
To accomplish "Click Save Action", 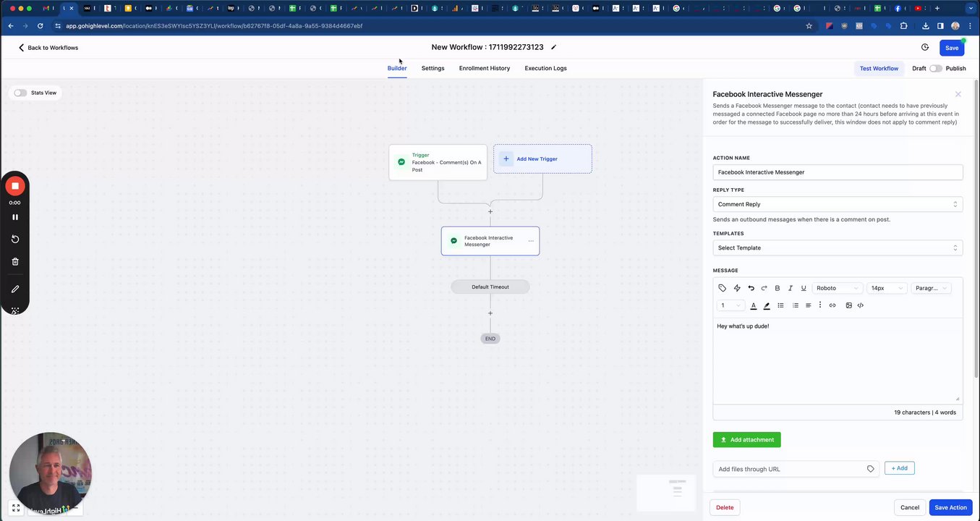I will coord(950,507).
